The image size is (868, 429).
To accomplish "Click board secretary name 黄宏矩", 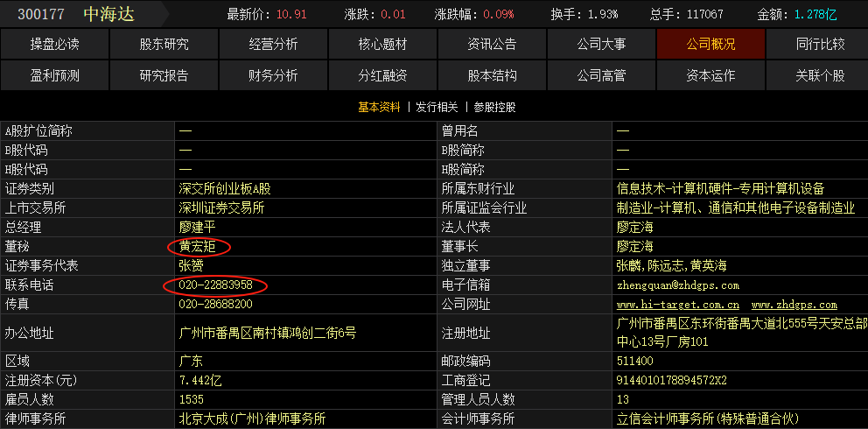I will click(x=197, y=247).
